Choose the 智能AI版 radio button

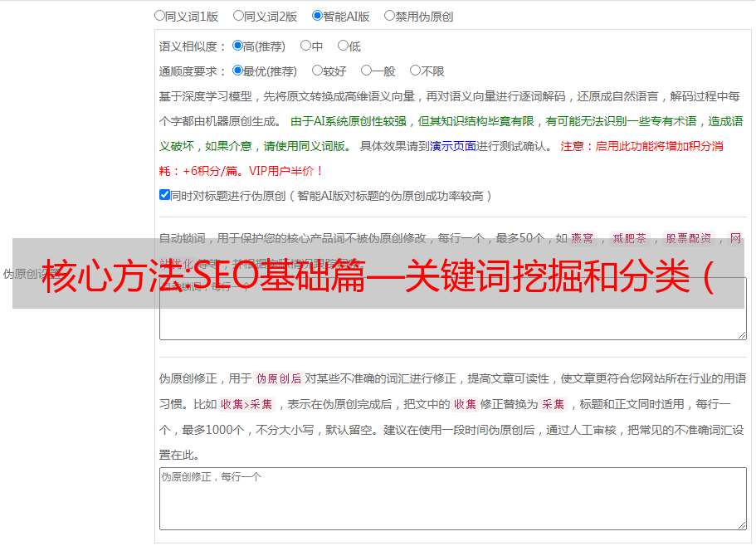point(317,15)
